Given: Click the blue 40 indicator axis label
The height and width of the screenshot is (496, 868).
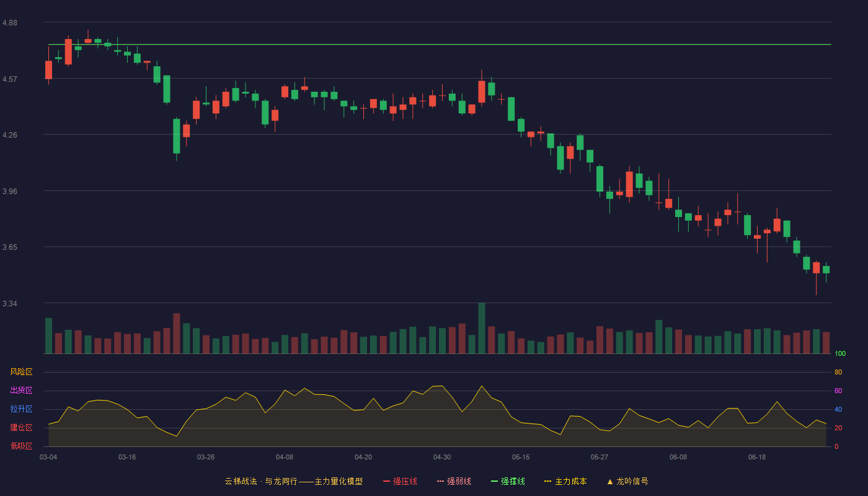Looking at the screenshot, I should 838,409.
